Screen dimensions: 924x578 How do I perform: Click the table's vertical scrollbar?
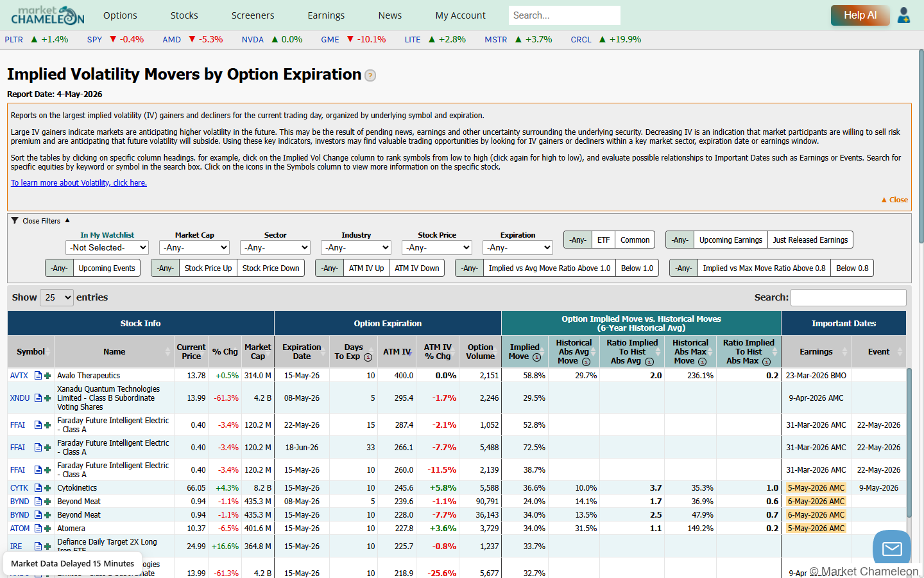pos(909,443)
